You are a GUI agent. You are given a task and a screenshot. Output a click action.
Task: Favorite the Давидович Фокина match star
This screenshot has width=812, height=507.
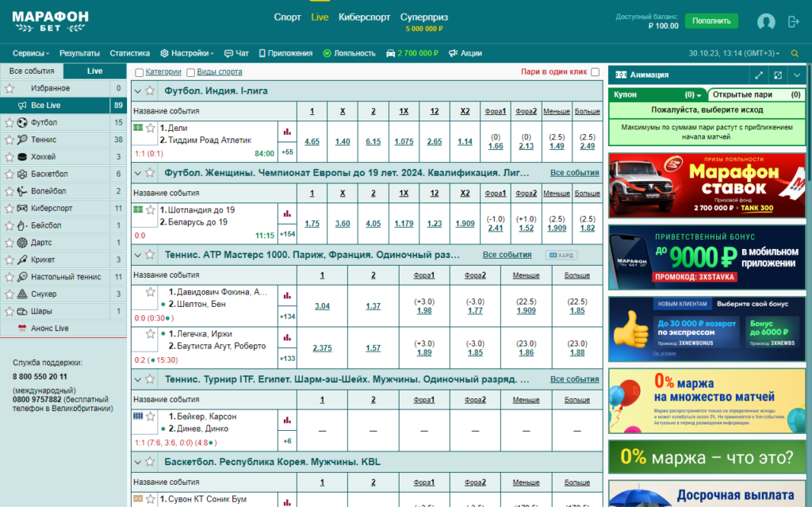point(150,292)
